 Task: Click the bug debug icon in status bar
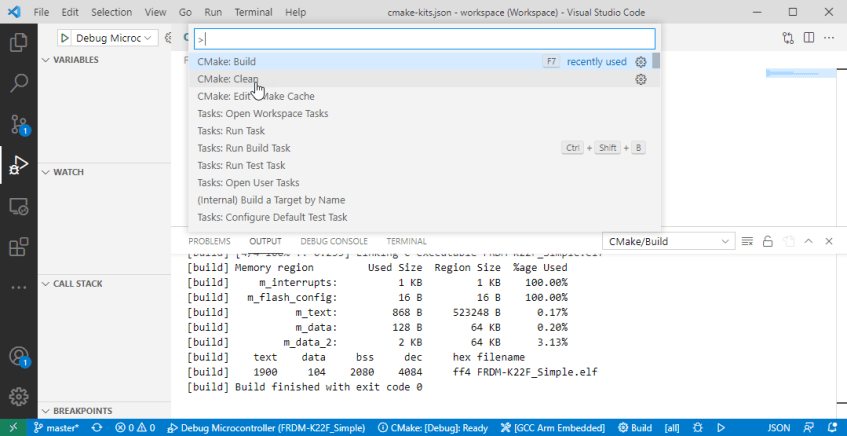coord(700,428)
